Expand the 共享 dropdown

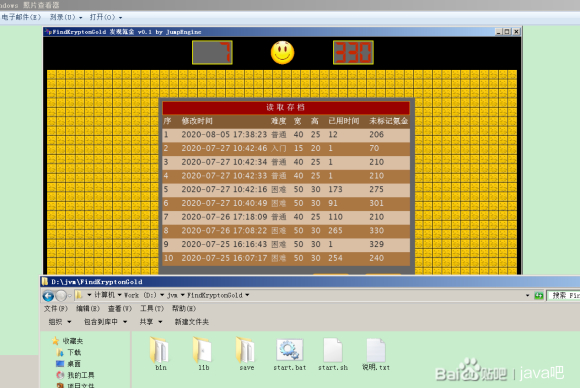click(151, 322)
